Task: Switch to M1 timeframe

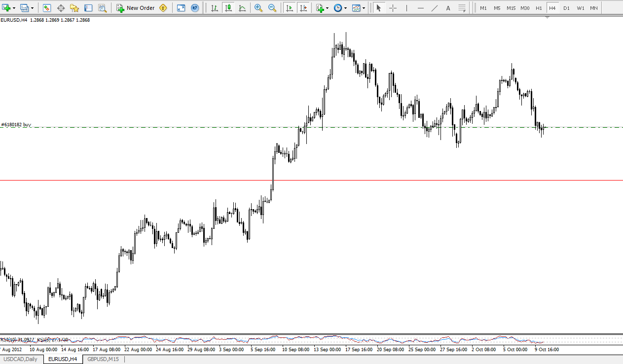Action: [483, 8]
